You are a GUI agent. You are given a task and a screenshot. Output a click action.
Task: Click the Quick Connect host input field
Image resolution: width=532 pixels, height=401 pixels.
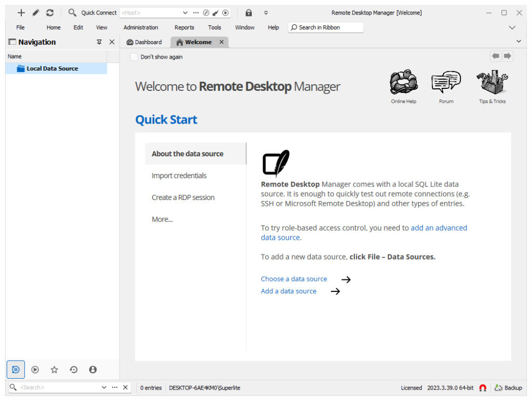pos(151,13)
